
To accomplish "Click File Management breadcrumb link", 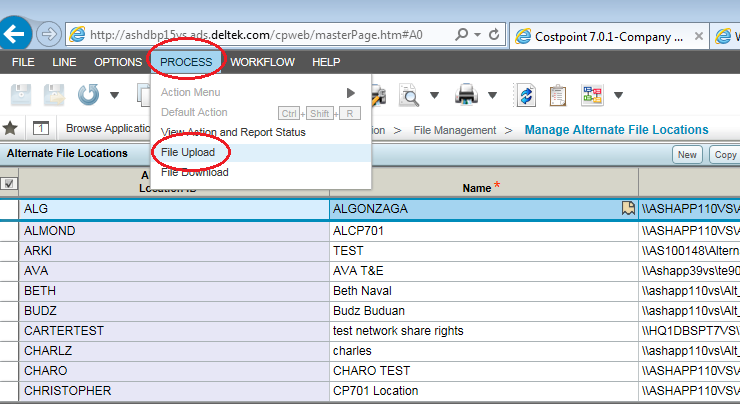I will point(454,130).
